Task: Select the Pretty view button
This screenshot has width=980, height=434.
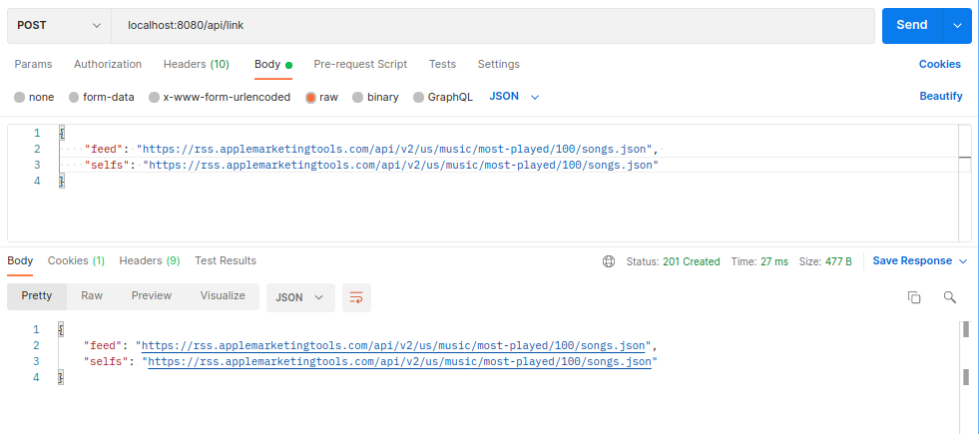Action: coord(37,296)
